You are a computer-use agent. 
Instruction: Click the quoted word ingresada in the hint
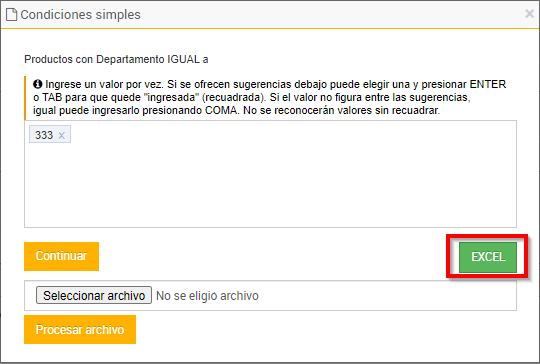173,97
